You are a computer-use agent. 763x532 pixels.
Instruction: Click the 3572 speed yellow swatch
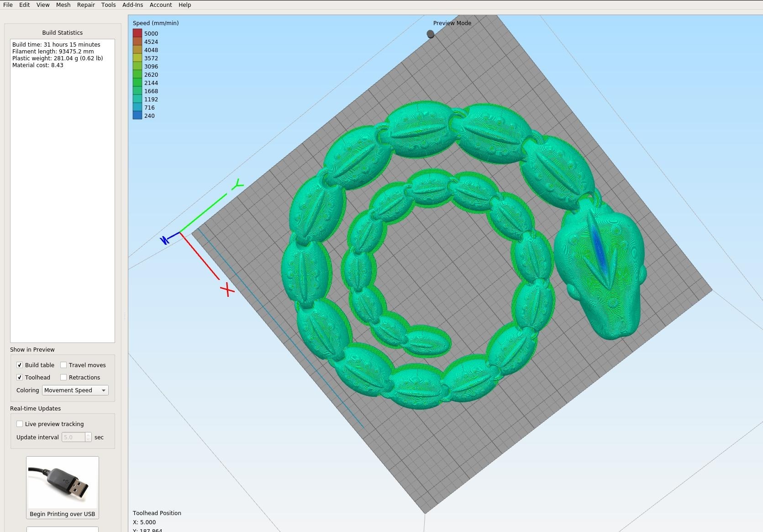pyautogui.click(x=137, y=58)
